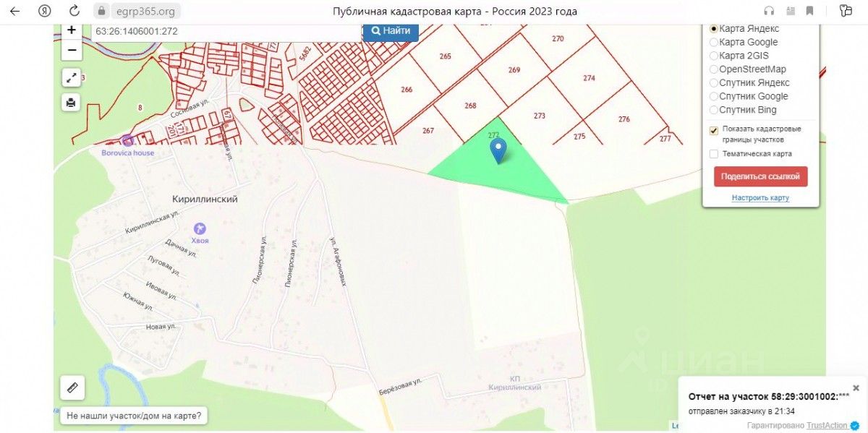Image resolution: width=868 pixels, height=433 pixels.
Task: Zoom in with the plus map button
Action: 71,31
